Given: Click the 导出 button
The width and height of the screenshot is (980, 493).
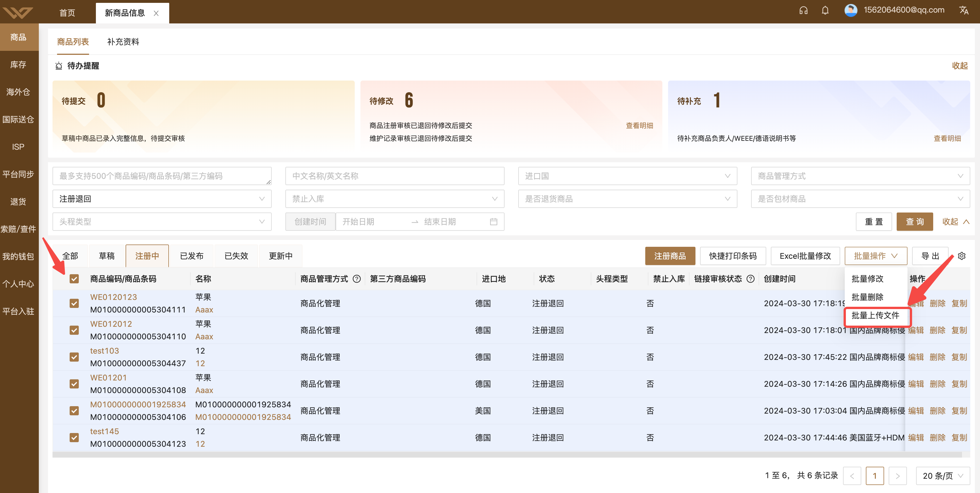Looking at the screenshot, I should tap(930, 256).
